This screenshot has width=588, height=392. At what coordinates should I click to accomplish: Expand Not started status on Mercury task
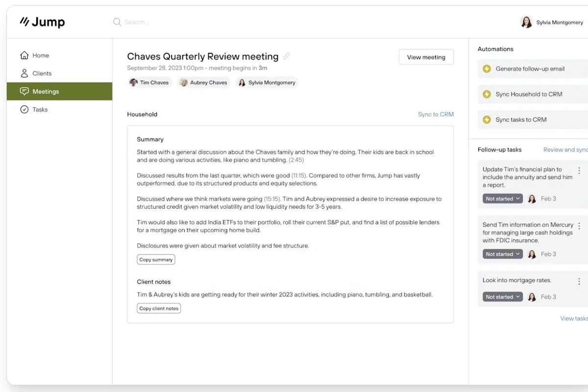pos(503,254)
